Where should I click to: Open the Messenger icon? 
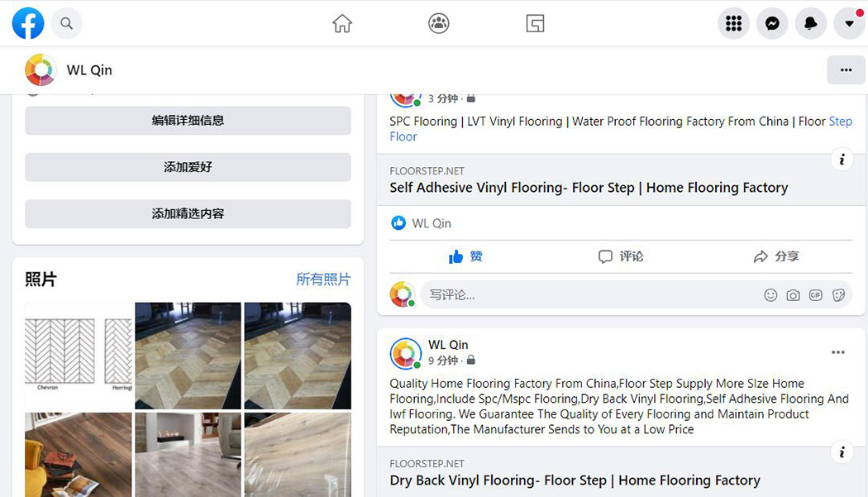point(772,24)
